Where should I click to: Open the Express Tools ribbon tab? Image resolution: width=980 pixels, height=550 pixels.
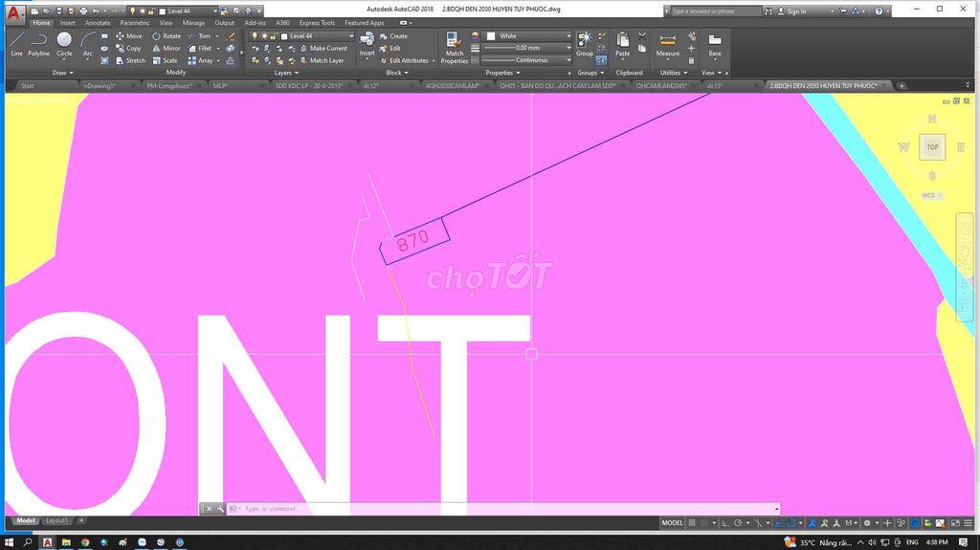[x=317, y=23]
